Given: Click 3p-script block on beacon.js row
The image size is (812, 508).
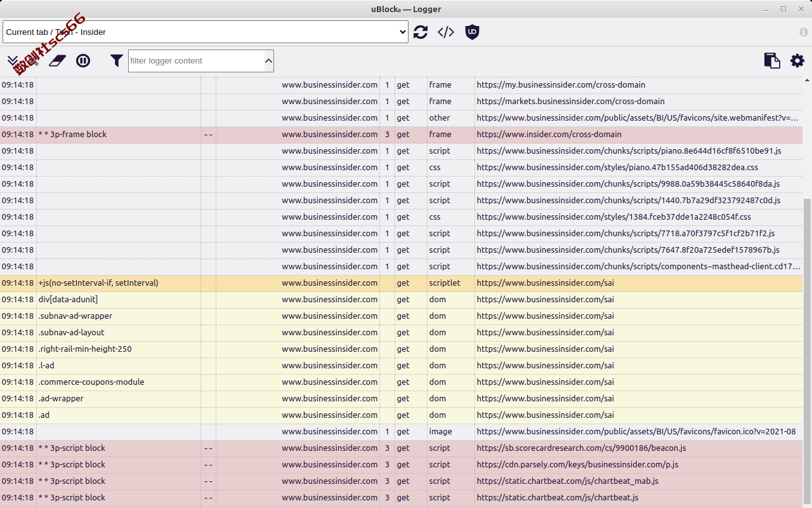Looking at the screenshot, I should point(72,448).
